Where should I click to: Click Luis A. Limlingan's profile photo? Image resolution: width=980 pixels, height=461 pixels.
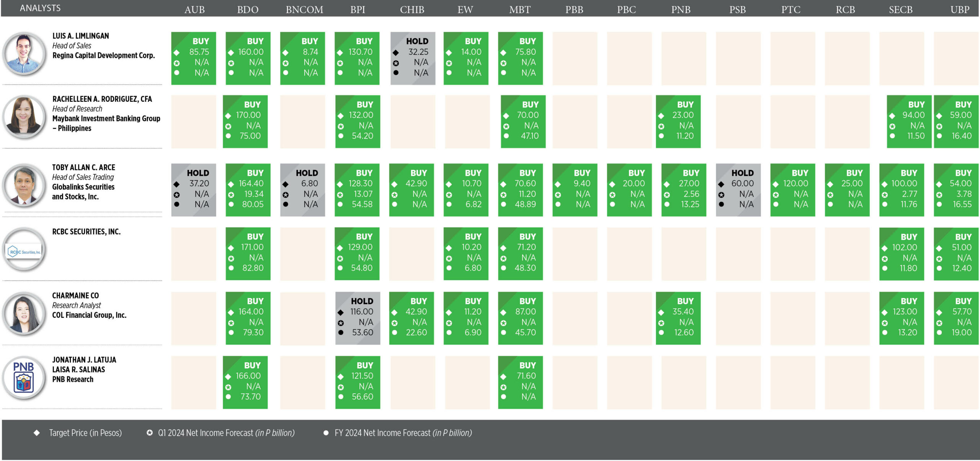coord(24,54)
